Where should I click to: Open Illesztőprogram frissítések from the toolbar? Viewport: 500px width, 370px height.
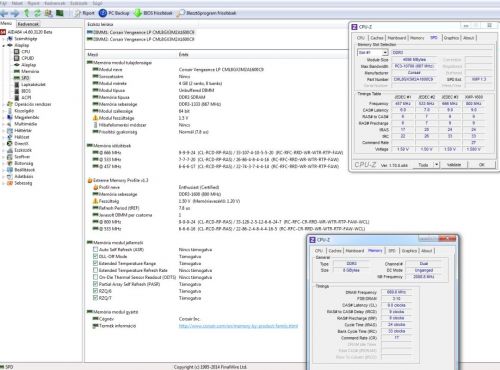coord(206,13)
